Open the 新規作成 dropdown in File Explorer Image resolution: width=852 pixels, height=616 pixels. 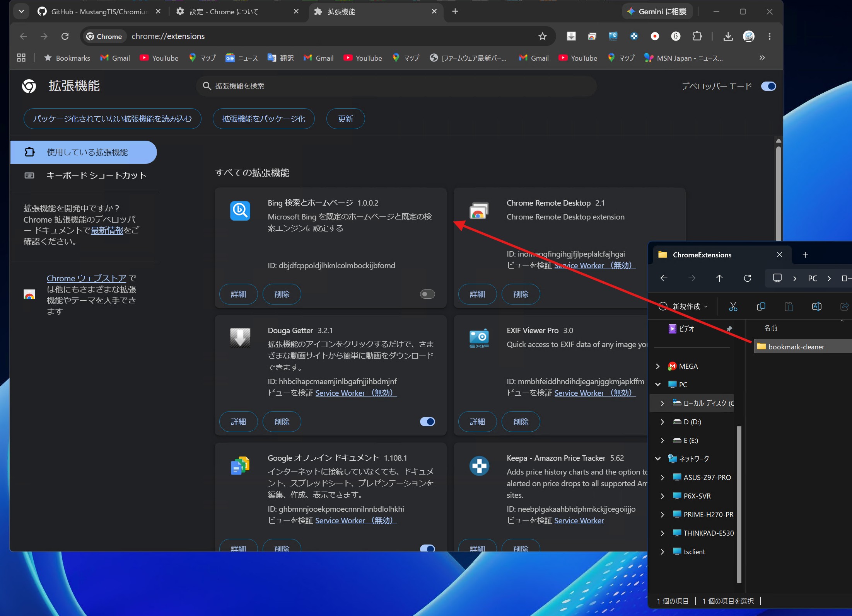coord(684,306)
